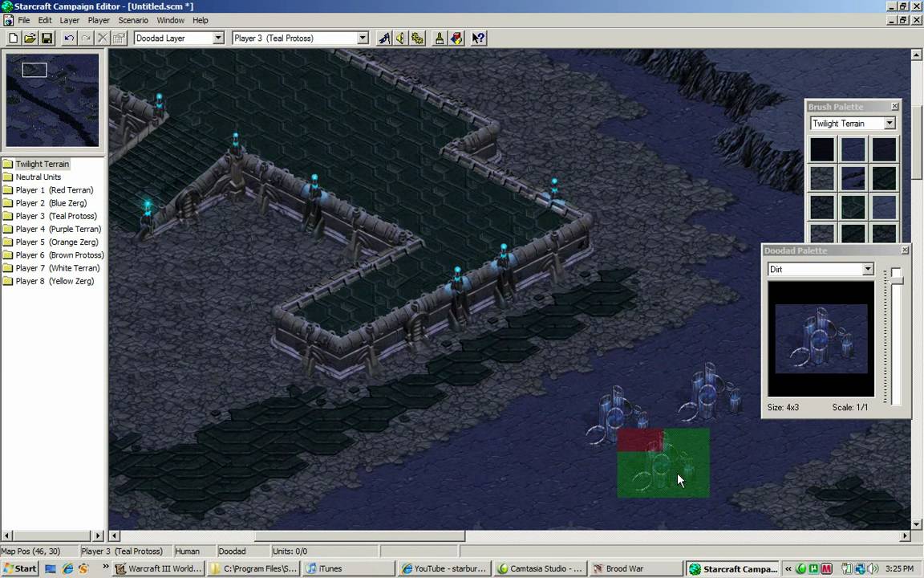Viewport: 924px width, 578px height.
Task: Open the Internet Explorer quick launch icon
Action: point(67,568)
